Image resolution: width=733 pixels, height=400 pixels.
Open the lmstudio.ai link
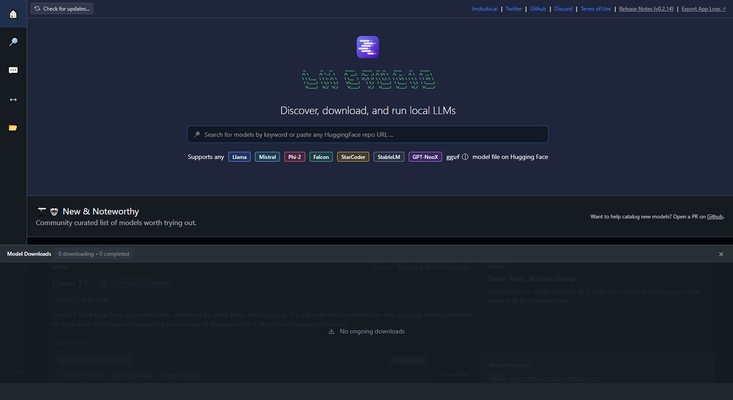click(x=484, y=9)
